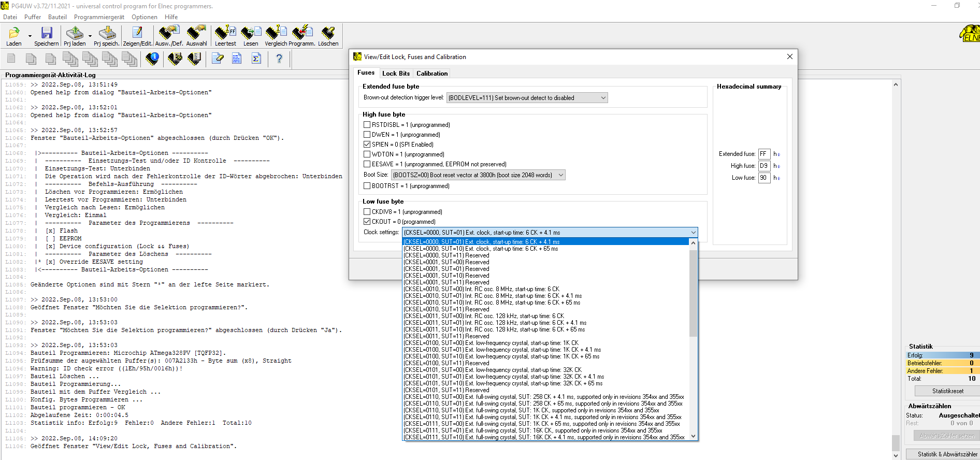
Task: Open the Brown-out detection trigger level dropdown
Action: tap(527, 98)
